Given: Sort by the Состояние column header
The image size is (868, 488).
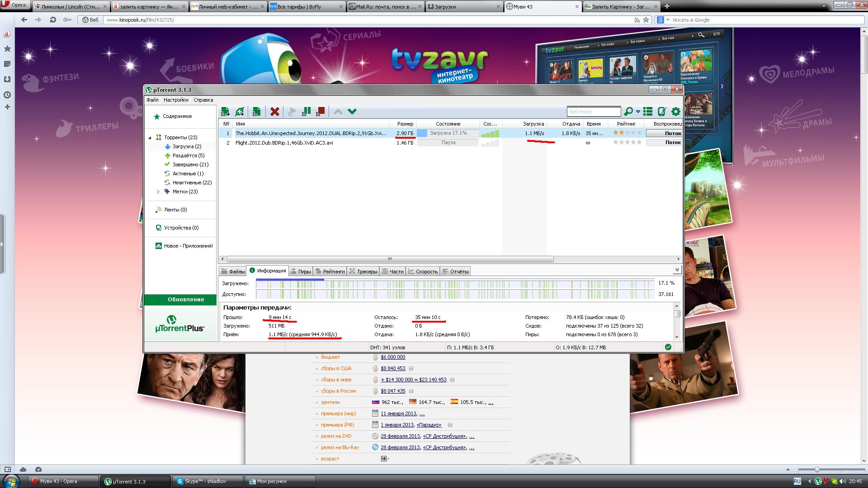Looking at the screenshot, I should point(448,124).
